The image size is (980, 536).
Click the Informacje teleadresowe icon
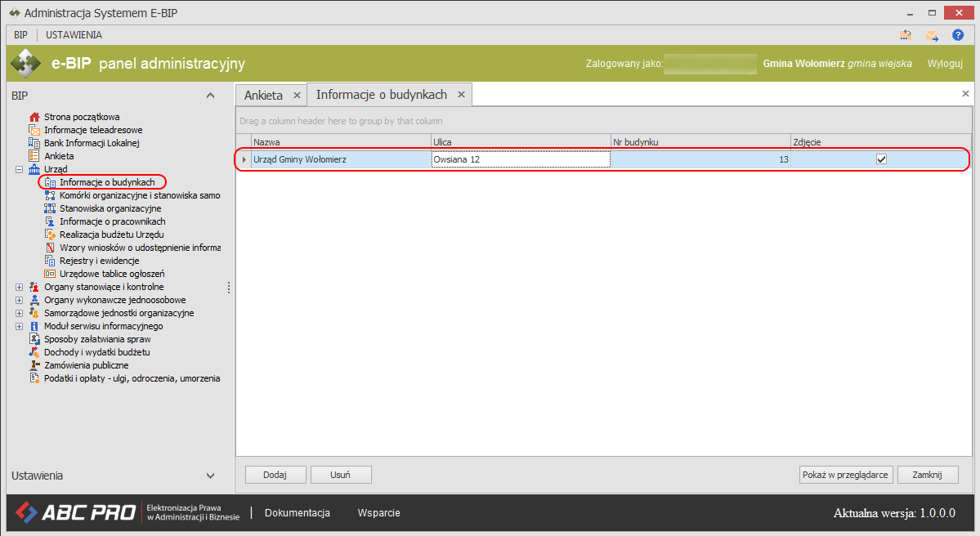[34, 130]
